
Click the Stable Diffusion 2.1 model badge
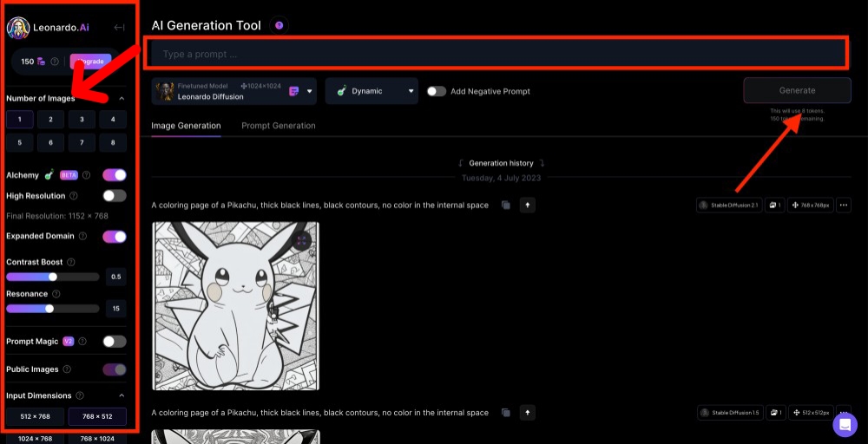[x=730, y=206]
